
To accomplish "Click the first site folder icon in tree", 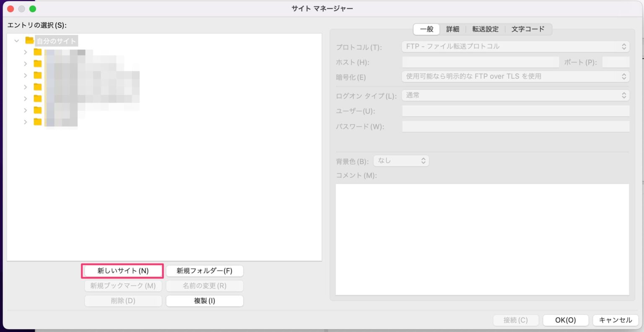I will coord(38,52).
